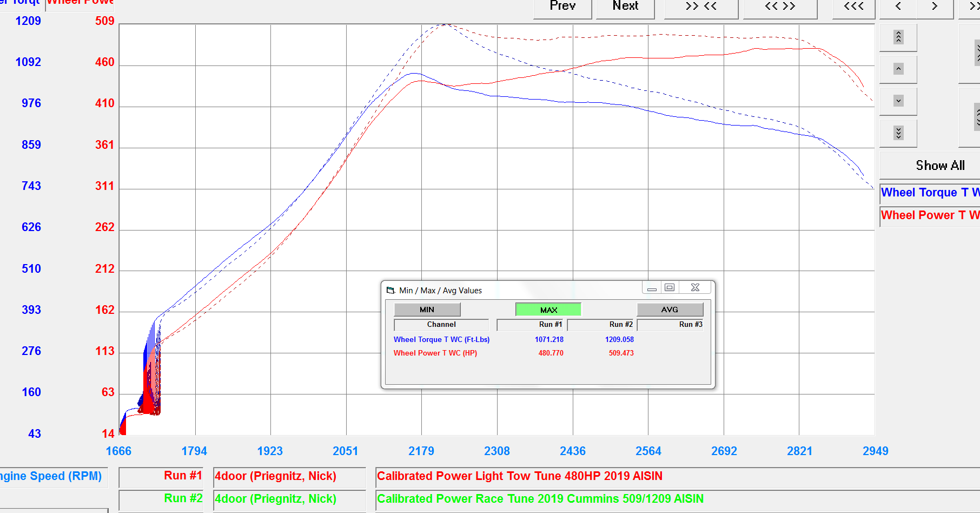Toggle the AVG values display
This screenshot has height=513, width=980.
point(670,309)
